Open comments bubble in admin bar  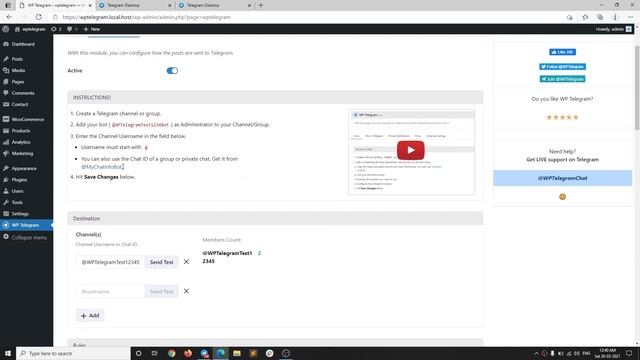coord(72,29)
